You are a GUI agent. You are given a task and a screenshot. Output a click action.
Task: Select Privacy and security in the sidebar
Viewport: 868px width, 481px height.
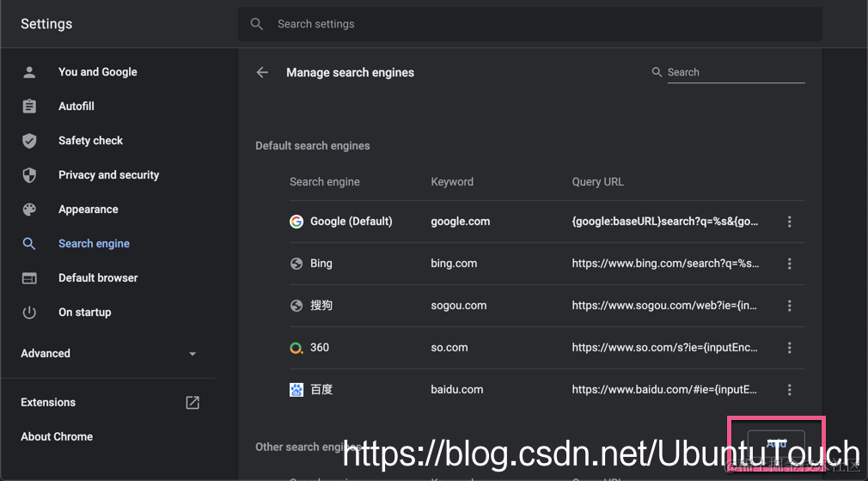click(108, 175)
